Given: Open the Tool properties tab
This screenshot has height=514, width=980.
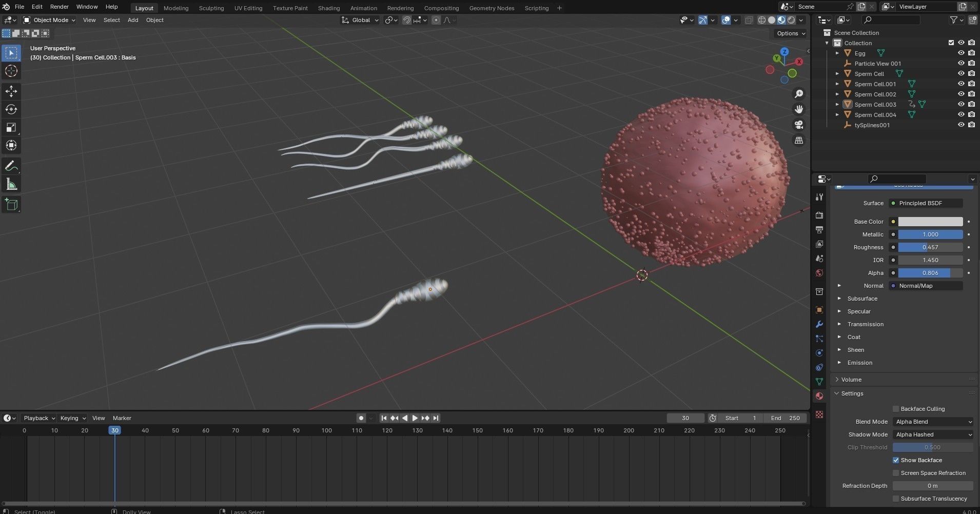Looking at the screenshot, I should [819, 197].
